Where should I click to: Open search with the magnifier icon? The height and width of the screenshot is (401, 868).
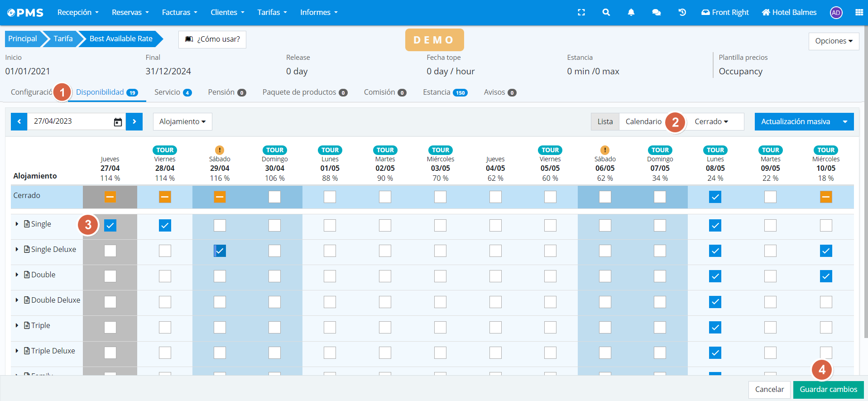pyautogui.click(x=606, y=13)
